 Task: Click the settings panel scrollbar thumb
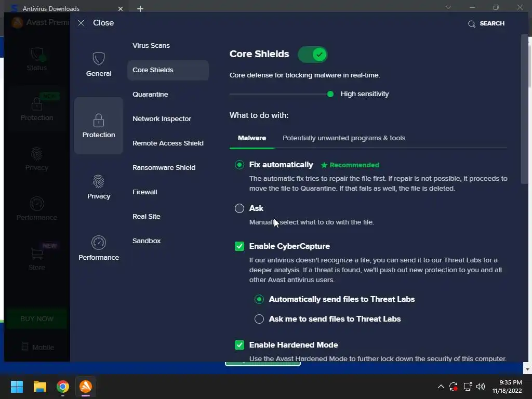524,109
